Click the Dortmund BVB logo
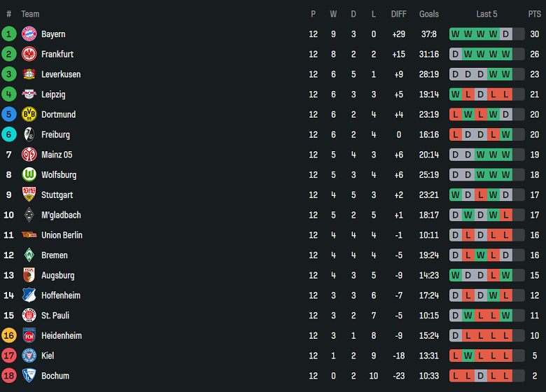 29,115
